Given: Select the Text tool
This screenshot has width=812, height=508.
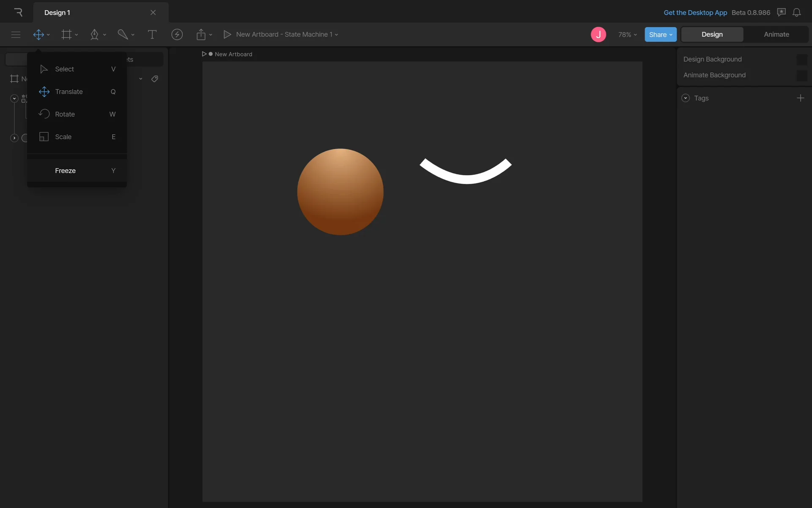Looking at the screenshot, I should coord(152,35).
